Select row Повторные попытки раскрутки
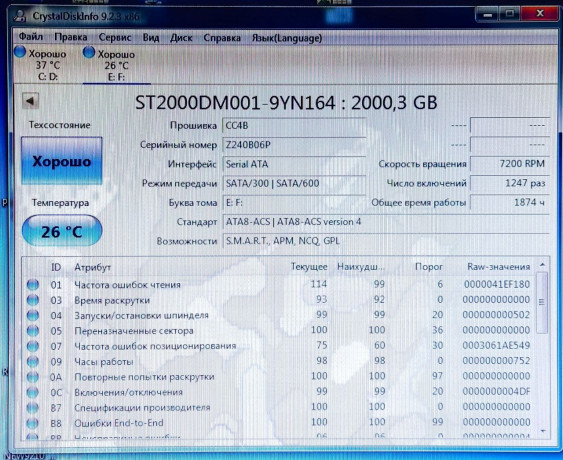 279,377
